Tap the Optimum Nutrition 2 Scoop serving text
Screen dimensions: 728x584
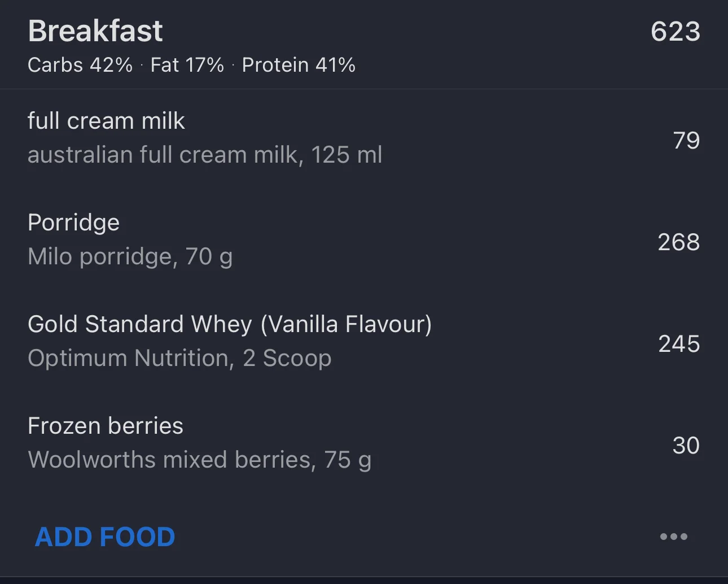tap(179, 358)
